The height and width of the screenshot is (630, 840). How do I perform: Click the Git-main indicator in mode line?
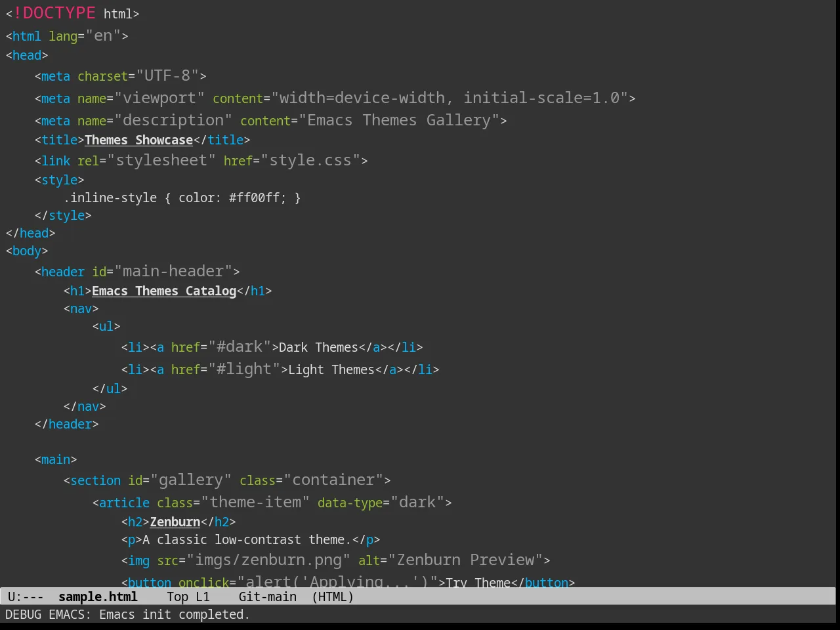click(268, 597)
